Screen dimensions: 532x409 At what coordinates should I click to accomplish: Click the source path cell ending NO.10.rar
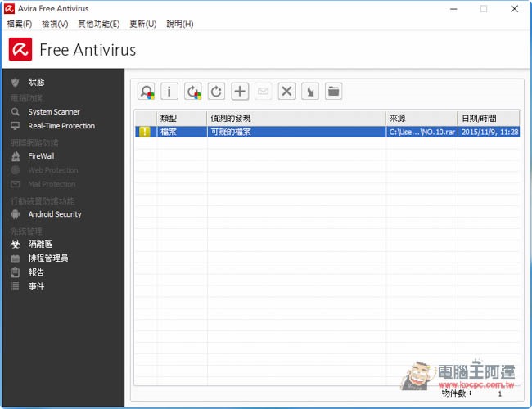[422, 132]
